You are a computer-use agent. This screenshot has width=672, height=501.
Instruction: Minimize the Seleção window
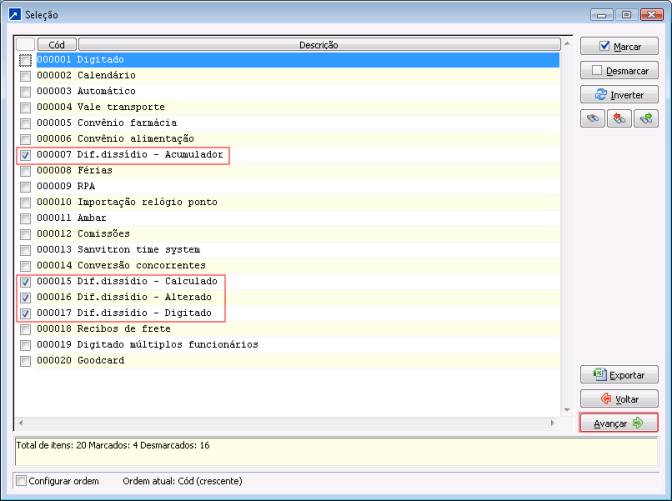(601, 15)
